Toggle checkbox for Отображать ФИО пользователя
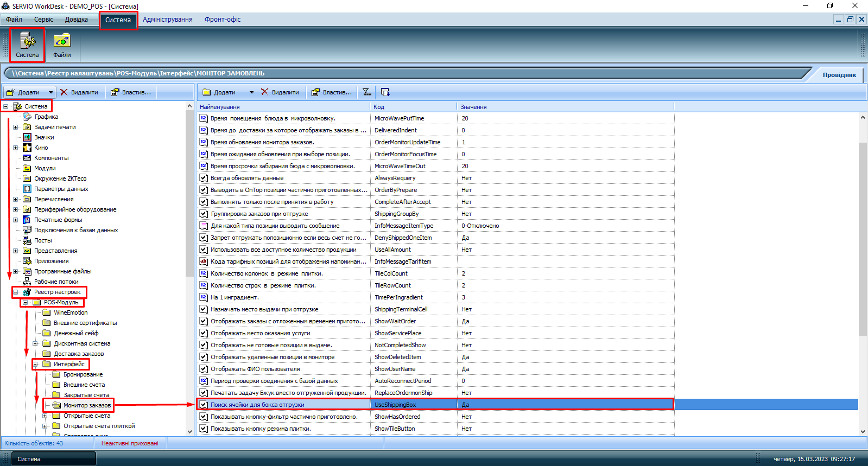The width and height of the screenshot is (868, 466). 204,369
